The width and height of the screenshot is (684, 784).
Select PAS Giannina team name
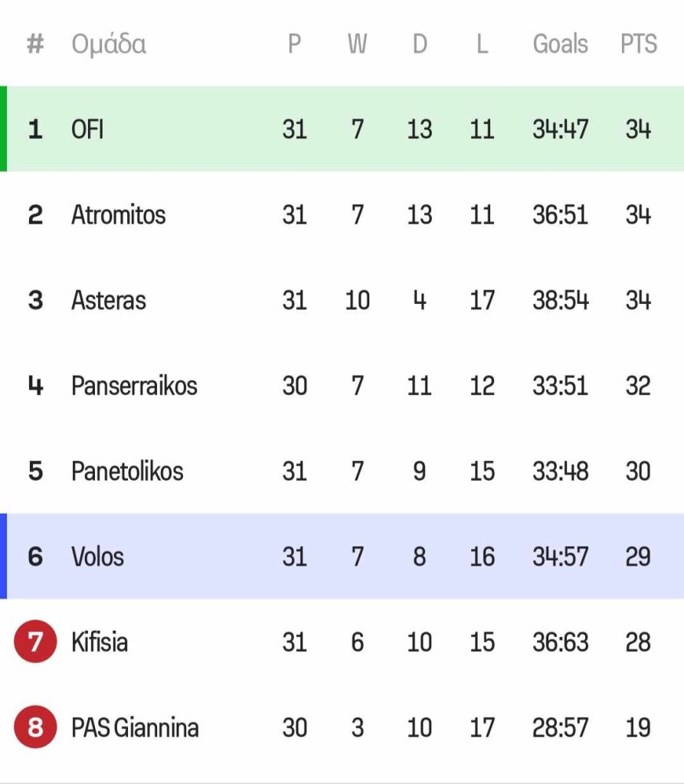(x=135, y=727)
